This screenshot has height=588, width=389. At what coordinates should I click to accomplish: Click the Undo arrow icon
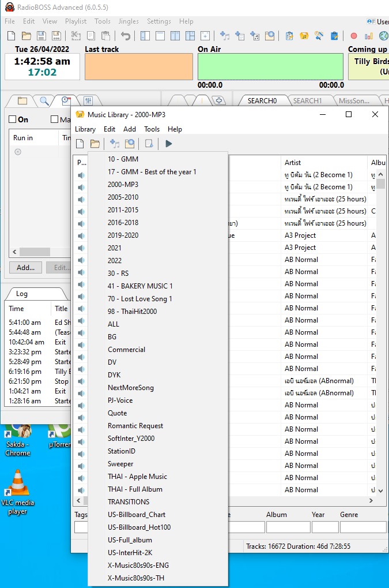[126, 36]
